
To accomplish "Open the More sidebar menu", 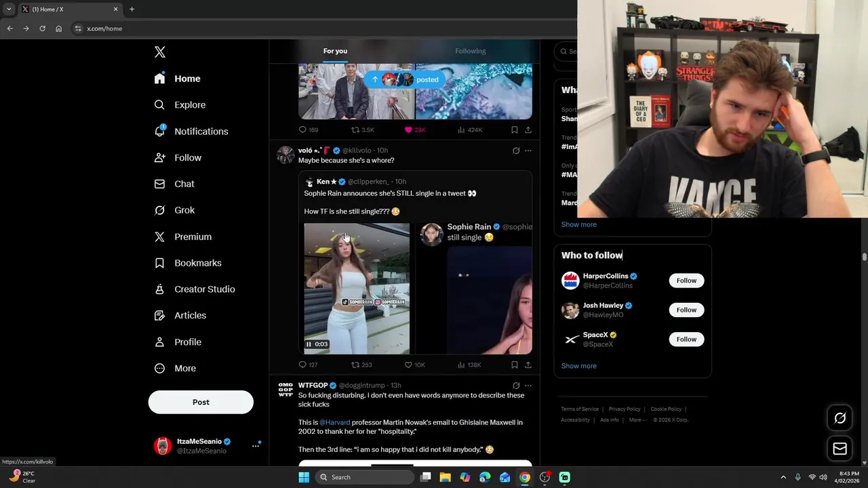I will tap(175, 369).
